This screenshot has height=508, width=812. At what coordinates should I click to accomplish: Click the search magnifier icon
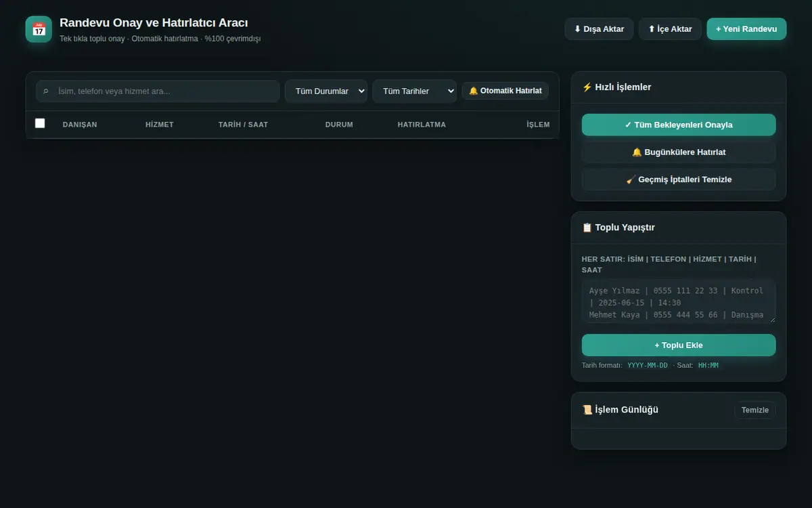[x=46, y=91]
